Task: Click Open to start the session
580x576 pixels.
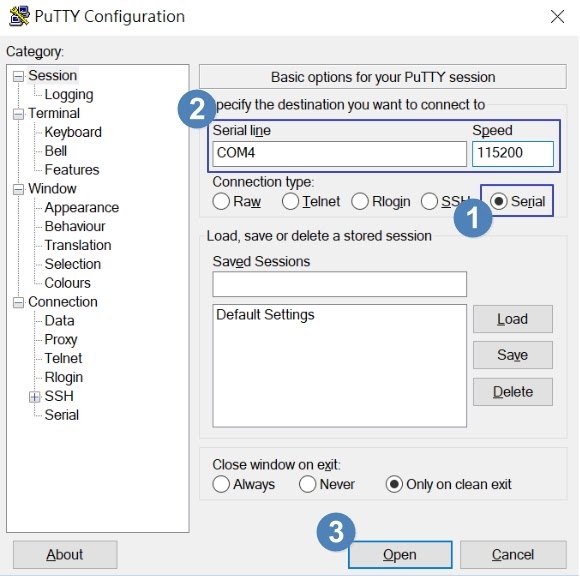Action: [400, 555]
